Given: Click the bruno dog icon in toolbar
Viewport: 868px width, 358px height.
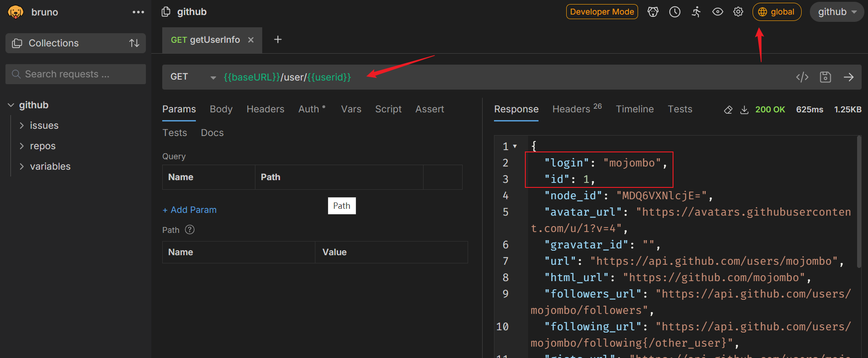Looking at the screenshot, I should [653, 12].
